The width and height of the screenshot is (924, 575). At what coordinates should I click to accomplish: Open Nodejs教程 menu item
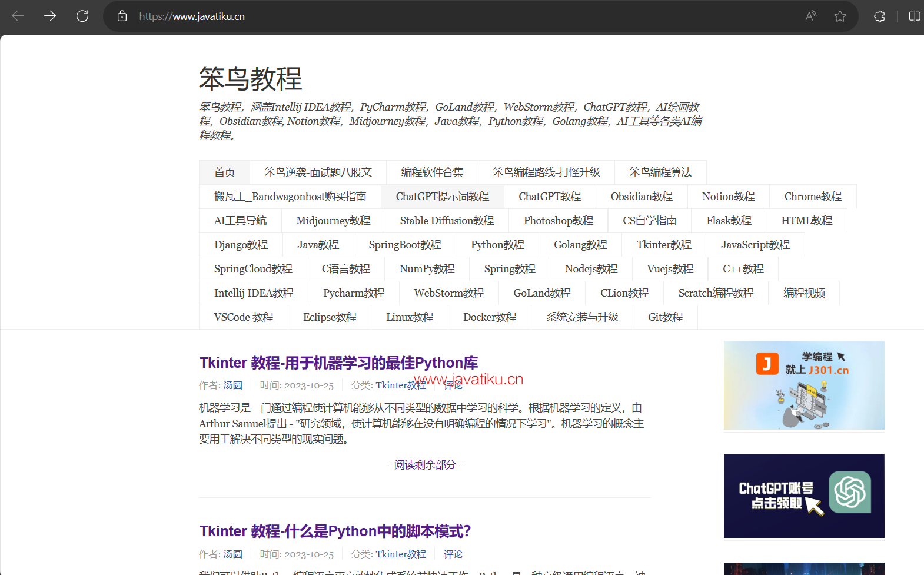click(x=591, y=269)
